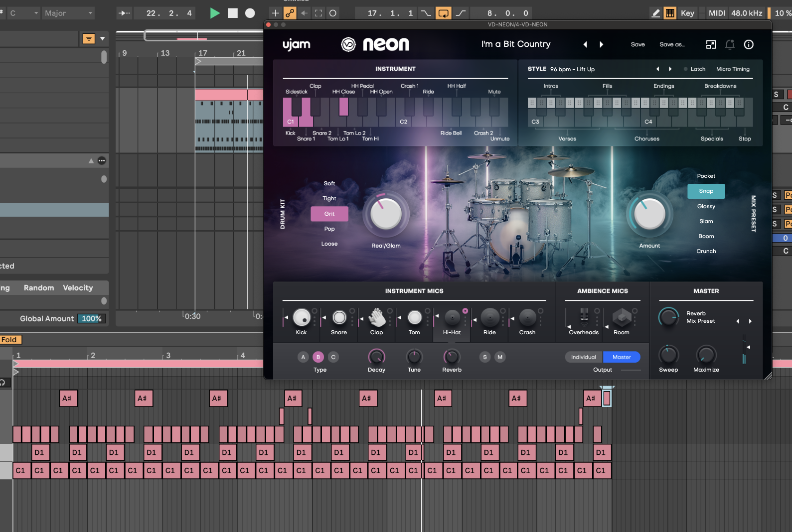The image size is (792, 532).
Task: Open the Neon info icon
Action: pos(749,45)
